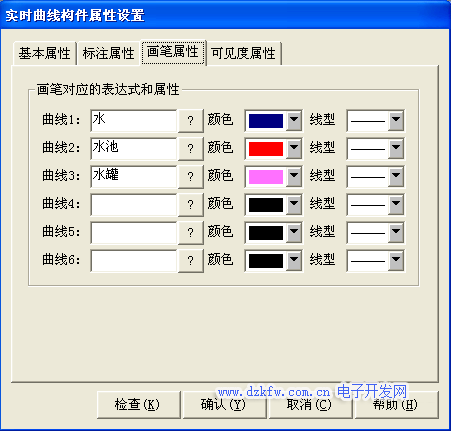This screenshot has height=431, width=451.
Task: Click the ? button for 曲线4
Action: (191, 204)
